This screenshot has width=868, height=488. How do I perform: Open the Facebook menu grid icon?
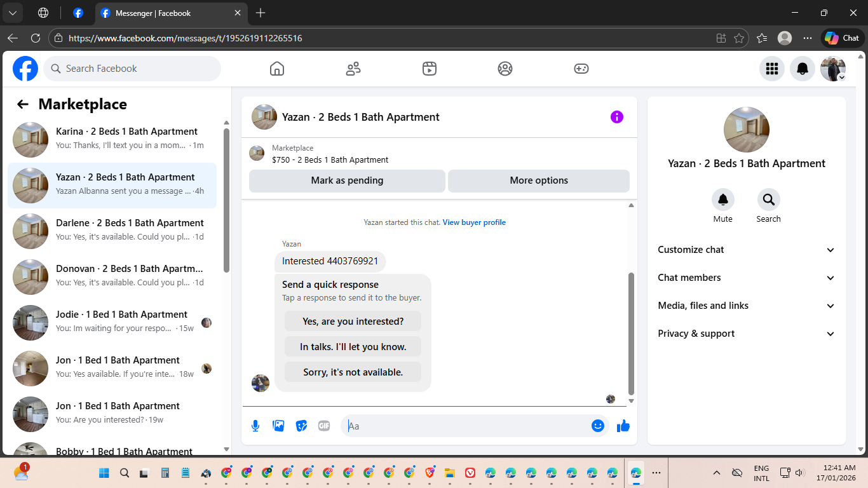pyautogui.click(x=772, y=69)
